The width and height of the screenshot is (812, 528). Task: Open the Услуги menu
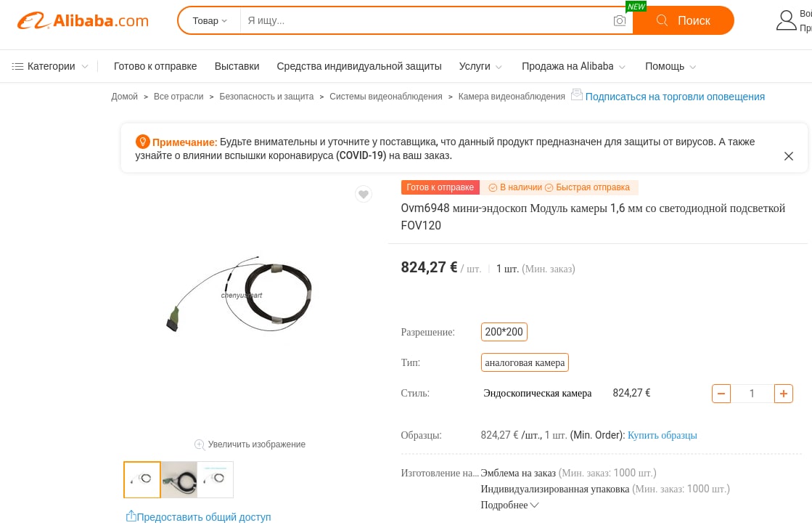point(480,66)
